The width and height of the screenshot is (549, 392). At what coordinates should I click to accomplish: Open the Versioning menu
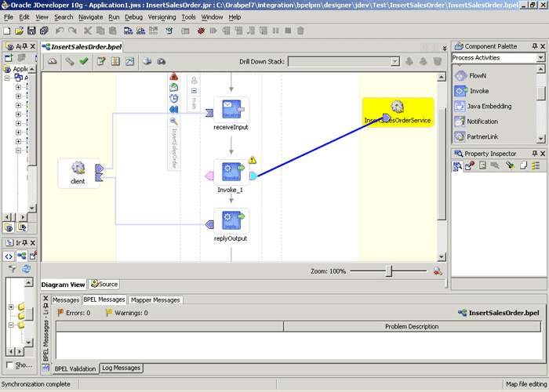(162, 17)
